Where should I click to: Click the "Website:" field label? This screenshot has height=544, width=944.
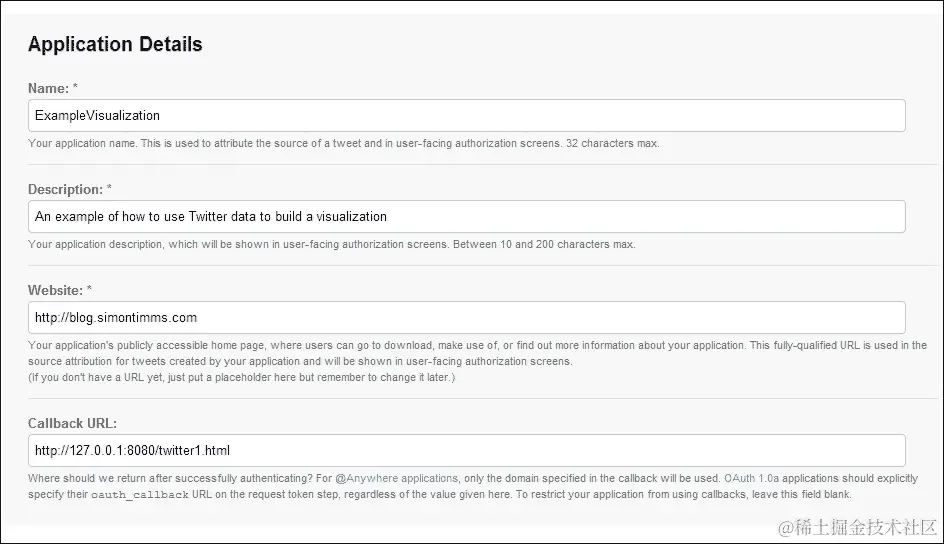pyautogui.click(x=56, y=290)
